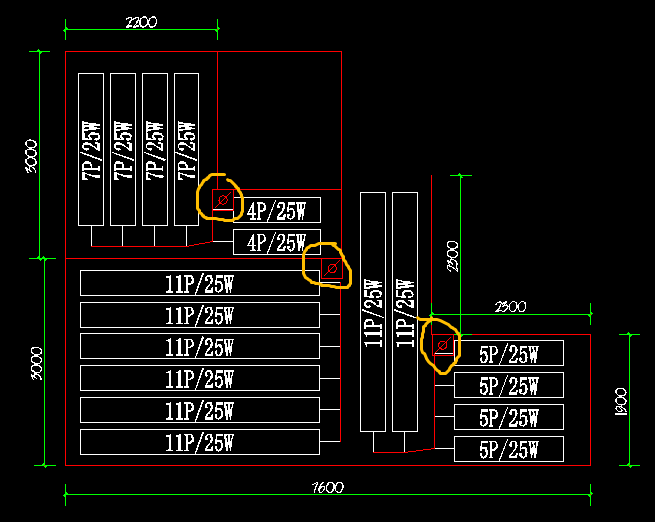Pick the red circled symbol left of top 5P/25W
This screenshot has width=655, height=522.
[443, 345]
